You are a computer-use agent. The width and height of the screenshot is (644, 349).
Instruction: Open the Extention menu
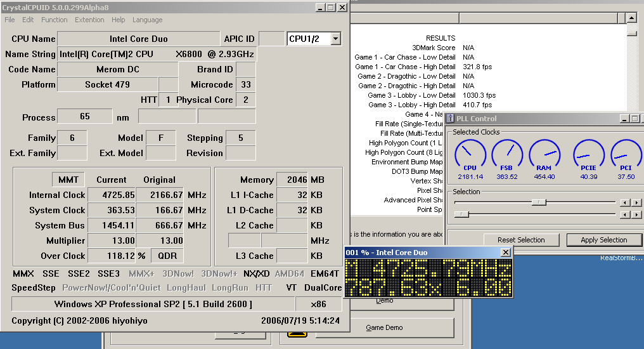[89, 20]
